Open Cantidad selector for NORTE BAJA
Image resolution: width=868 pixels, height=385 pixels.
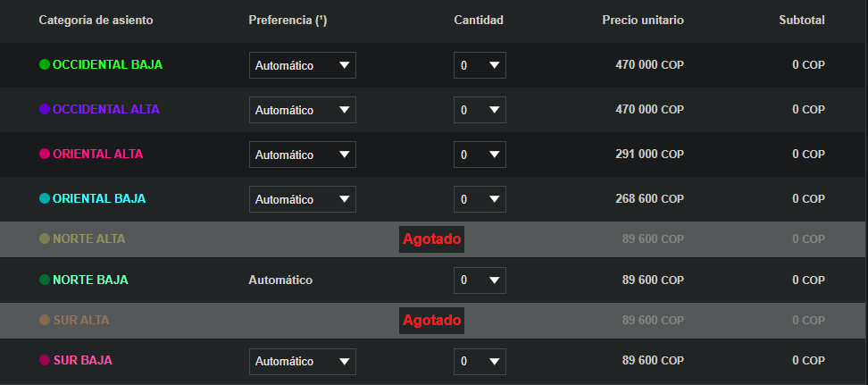[480, 280]
